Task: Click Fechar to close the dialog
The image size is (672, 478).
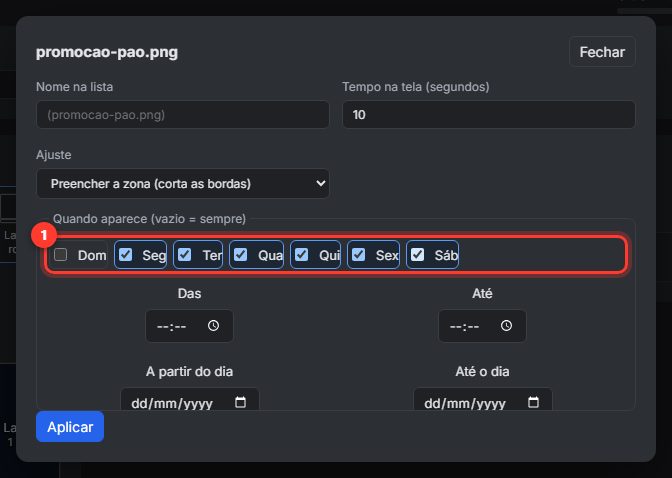Action: point(602,52)
